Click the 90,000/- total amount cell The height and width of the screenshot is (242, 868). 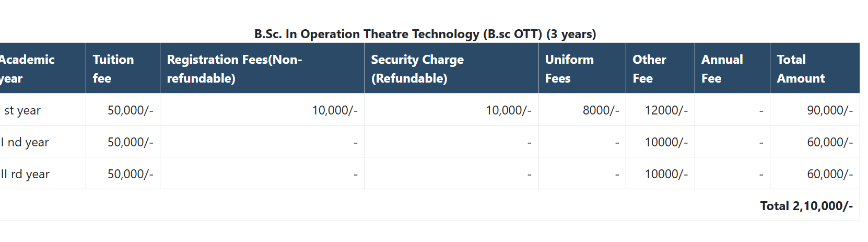pos(829,110)
